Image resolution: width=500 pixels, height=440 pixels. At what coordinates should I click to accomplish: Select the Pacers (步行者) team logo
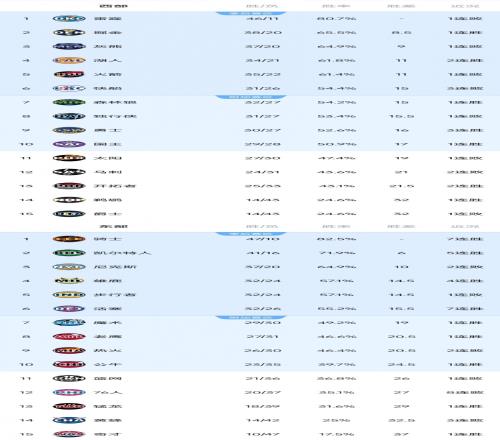click(x=69, y=295)
